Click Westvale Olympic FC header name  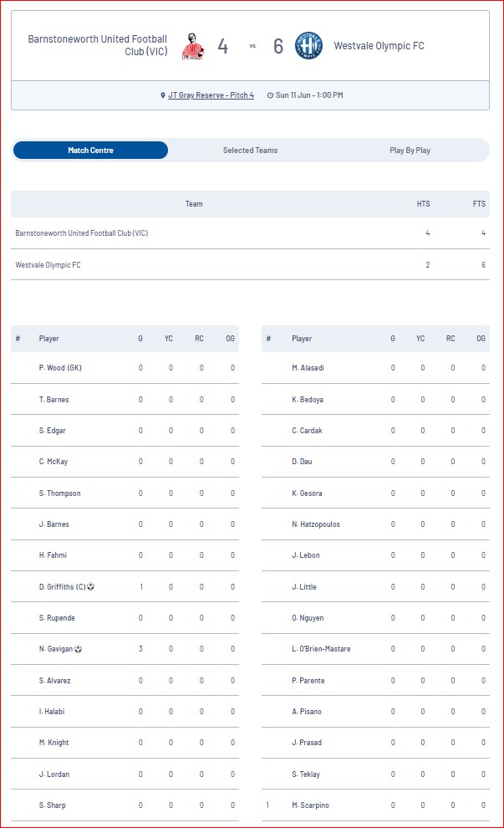[x=379, y=46]
